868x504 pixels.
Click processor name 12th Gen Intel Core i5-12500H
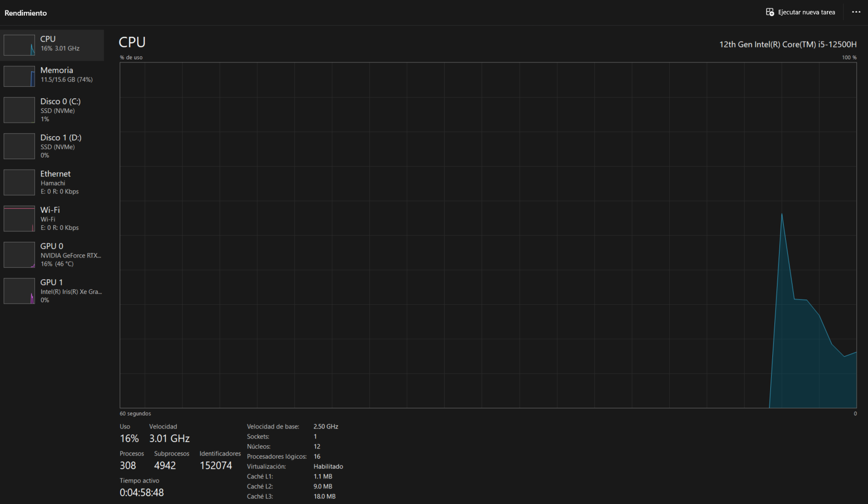pos(788,45)
